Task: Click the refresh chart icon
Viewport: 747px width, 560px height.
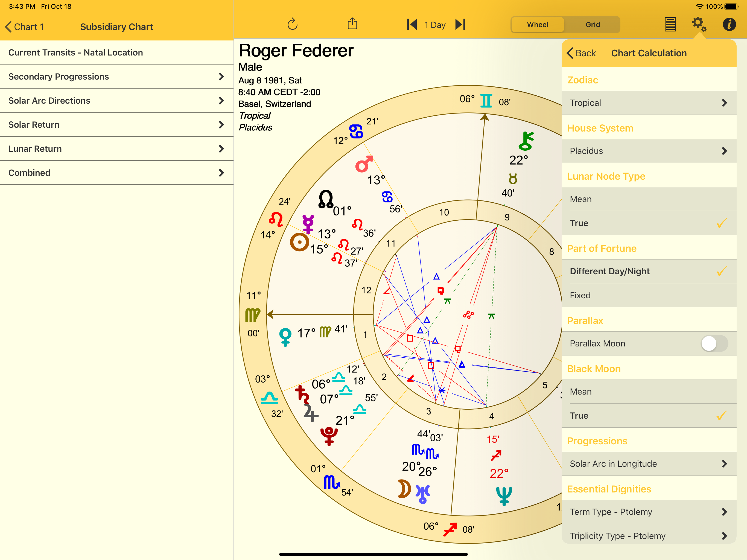Action: point(293,24)
